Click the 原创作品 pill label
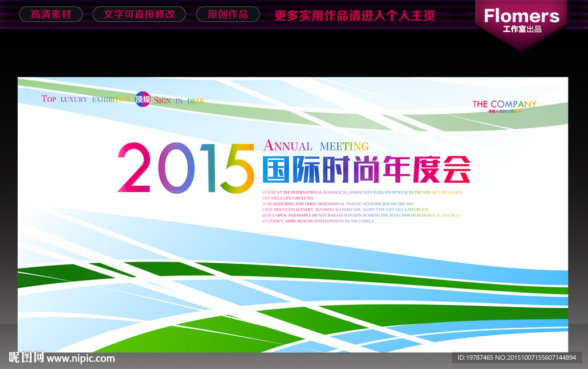588x369 pixels. (227, 14)
